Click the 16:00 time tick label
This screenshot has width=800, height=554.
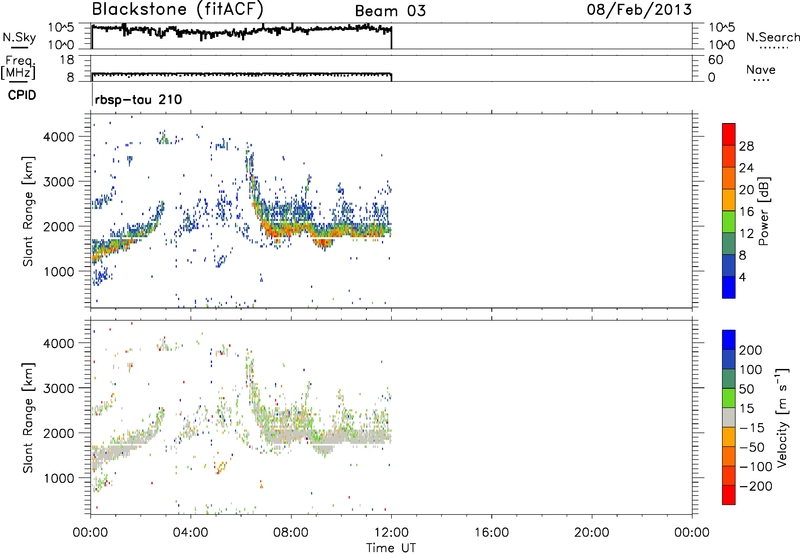(491, 533)
